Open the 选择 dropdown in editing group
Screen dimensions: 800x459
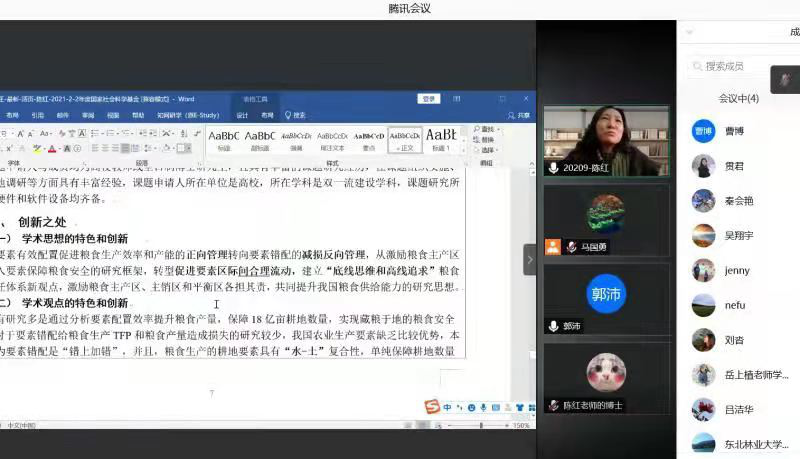click(488, 150)
